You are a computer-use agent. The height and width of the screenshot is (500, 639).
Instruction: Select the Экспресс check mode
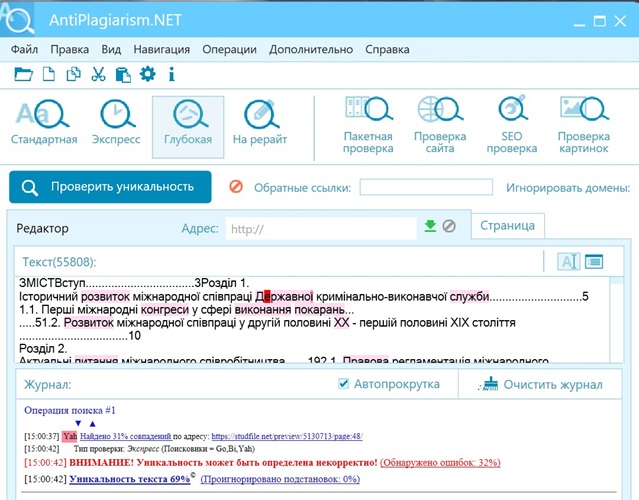(x=116, y=122)
